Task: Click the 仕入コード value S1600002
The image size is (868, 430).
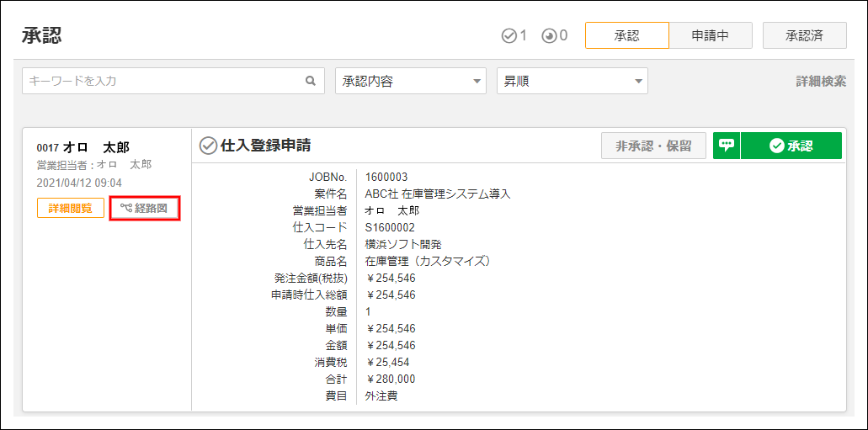Action: pyautogui.click(x=390, y=227)
